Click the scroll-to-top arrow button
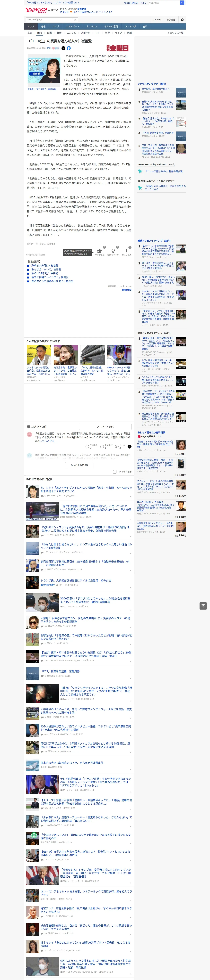This screenshot has height=980, width=210. click(x=203, y=606)
